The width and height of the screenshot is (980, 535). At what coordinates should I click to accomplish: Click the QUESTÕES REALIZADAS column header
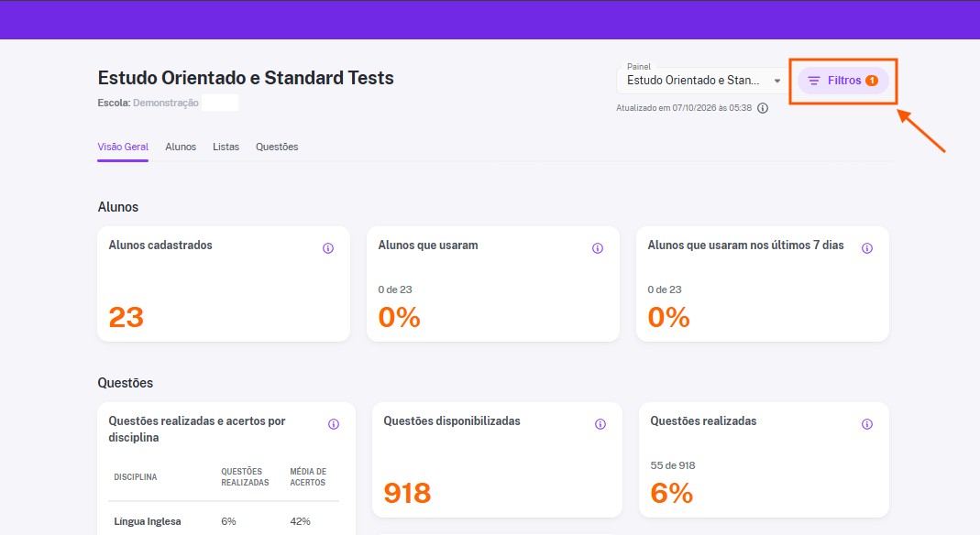245,477
